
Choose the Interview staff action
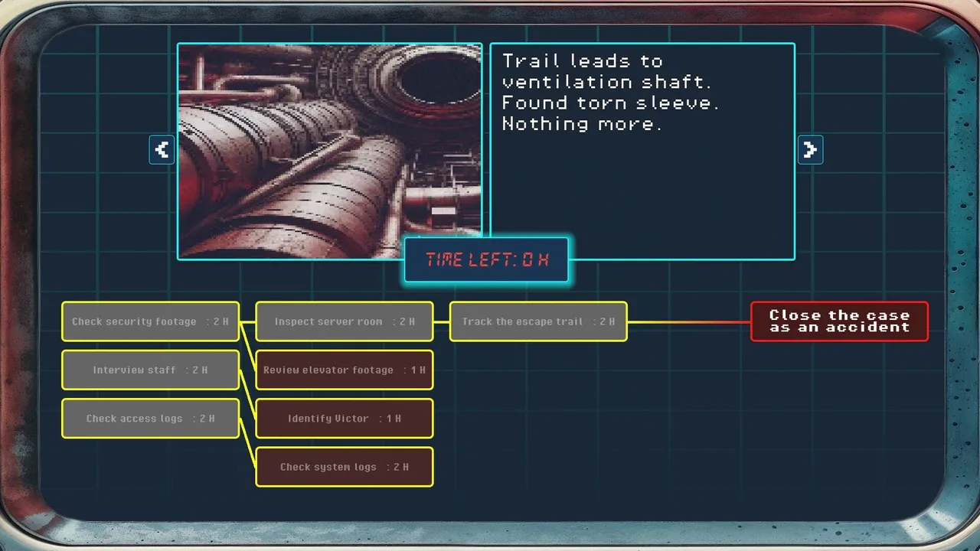[150, 370]
